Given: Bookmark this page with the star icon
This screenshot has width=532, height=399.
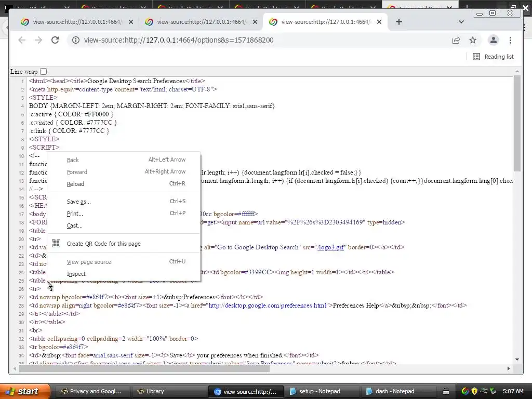Looking at the screenshot, I should click(x=473, y=40).
